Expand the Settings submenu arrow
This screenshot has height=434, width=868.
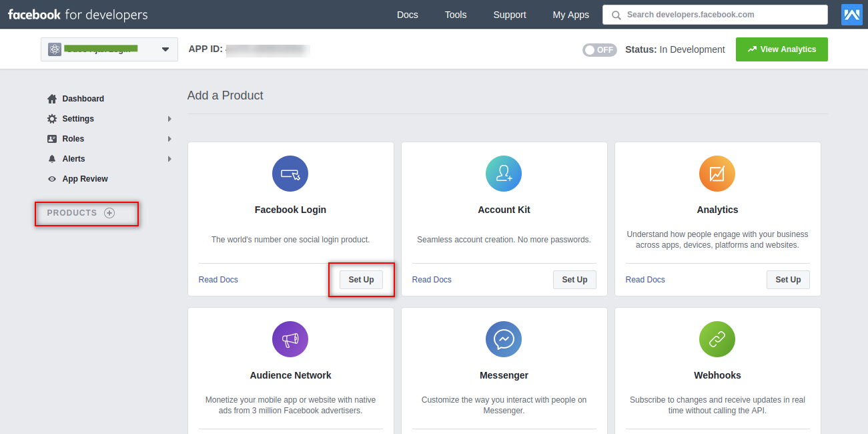[169, 119]
